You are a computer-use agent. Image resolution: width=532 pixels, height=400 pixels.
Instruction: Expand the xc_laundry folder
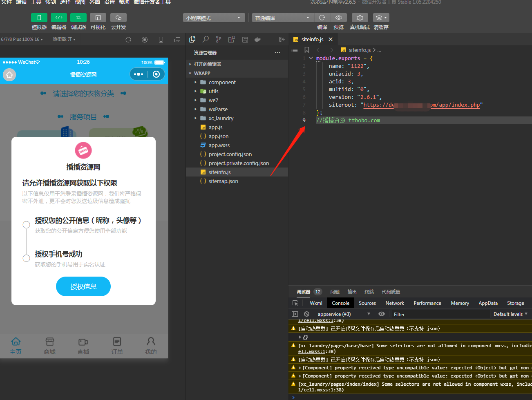tap(237, 118)
